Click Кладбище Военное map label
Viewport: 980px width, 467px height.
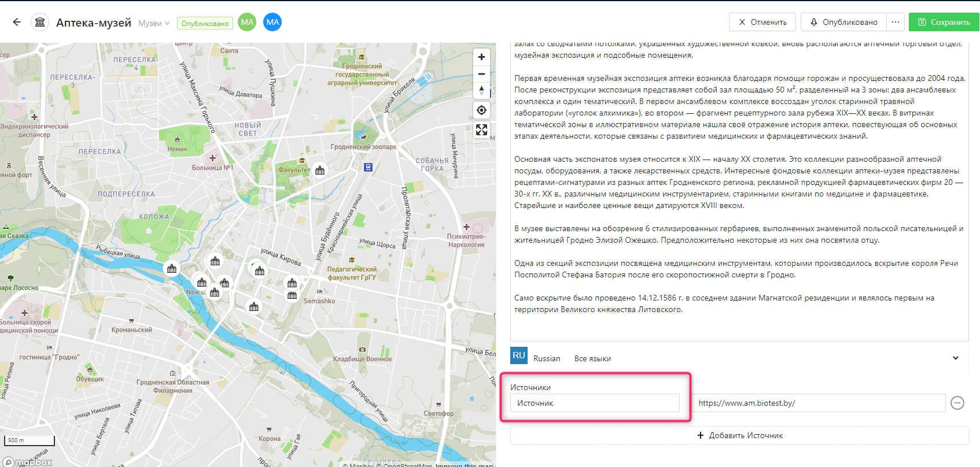coord(362,359)
